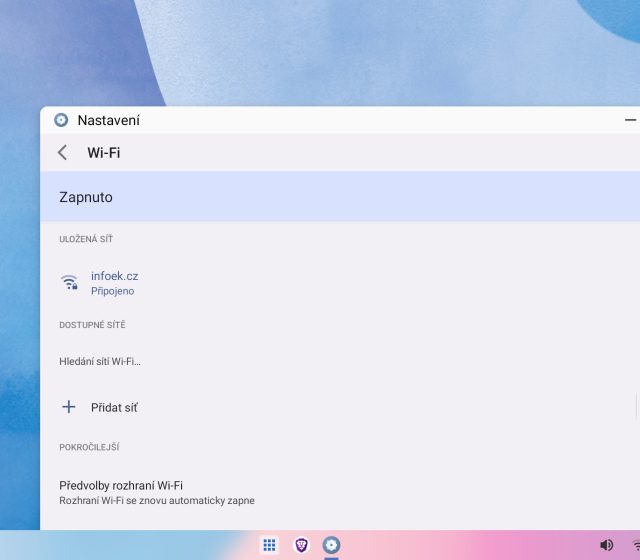Open the volume control in system tray

606,545
